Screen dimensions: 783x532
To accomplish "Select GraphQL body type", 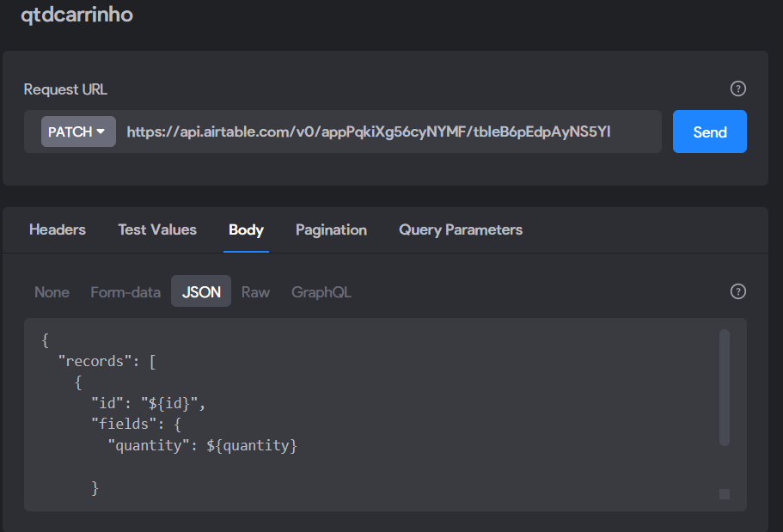I will pos(321,292).
